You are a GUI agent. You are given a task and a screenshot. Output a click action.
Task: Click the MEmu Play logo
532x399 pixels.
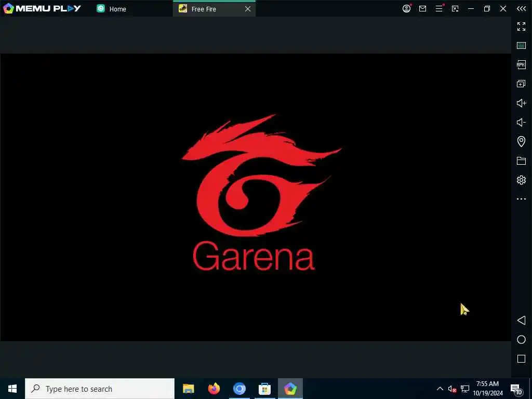pos(42,8)
